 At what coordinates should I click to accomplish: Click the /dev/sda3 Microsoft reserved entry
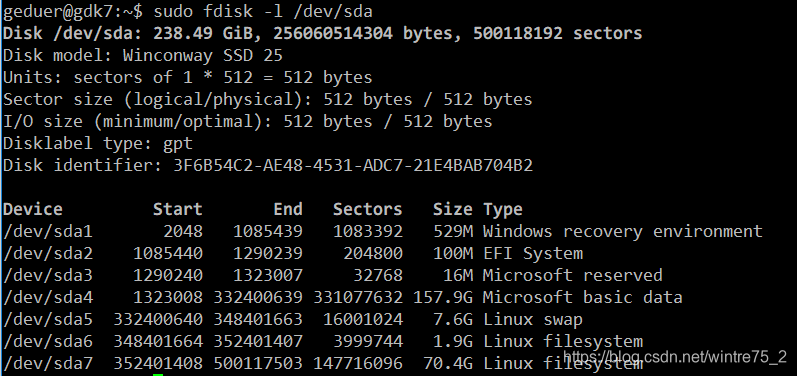point(333,275)
